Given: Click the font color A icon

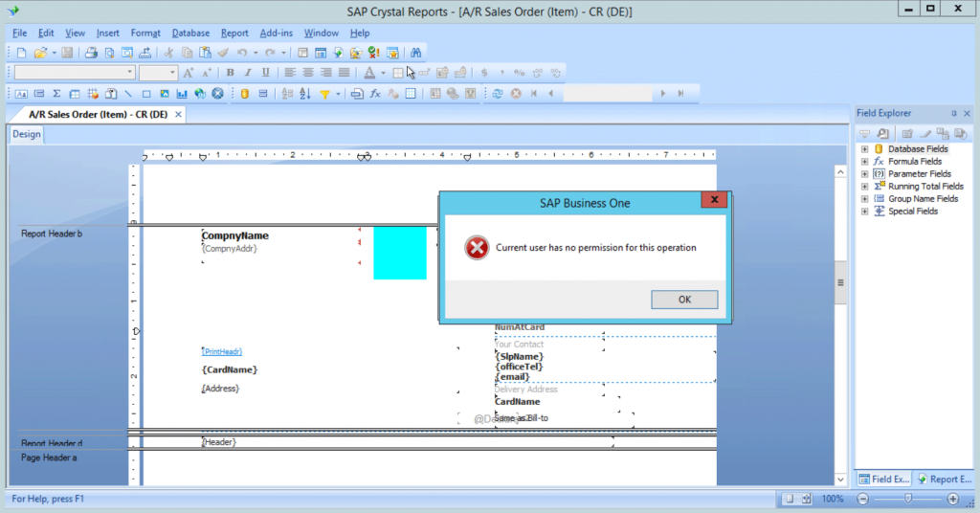Looking at the screenshot, I should pos(369,73).
